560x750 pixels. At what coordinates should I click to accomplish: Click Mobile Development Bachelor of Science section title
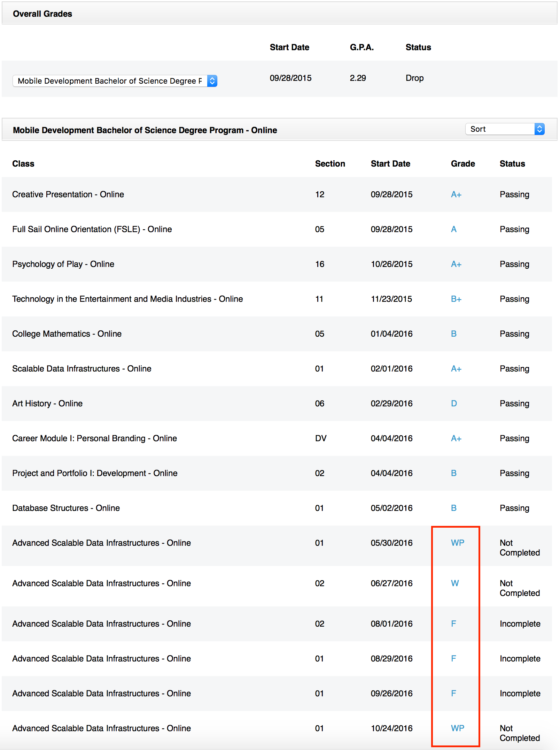(145, 130)
